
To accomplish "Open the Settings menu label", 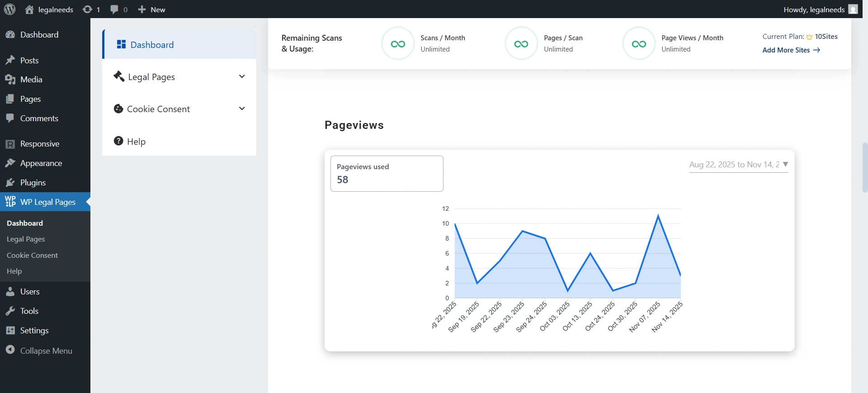I will click(34, 331).
